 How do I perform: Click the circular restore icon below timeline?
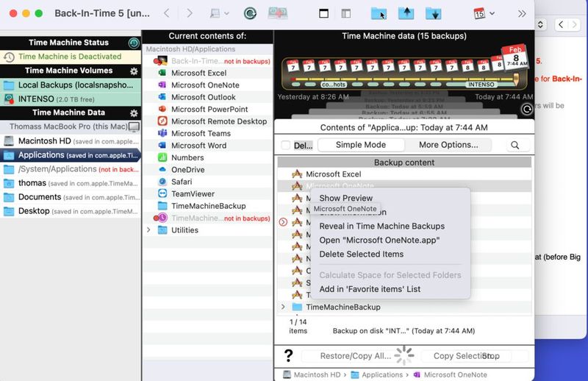click(x=526, y=110)
